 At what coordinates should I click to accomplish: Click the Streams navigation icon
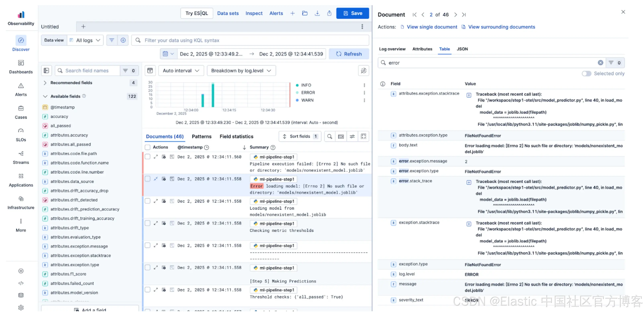pos(21,153)
